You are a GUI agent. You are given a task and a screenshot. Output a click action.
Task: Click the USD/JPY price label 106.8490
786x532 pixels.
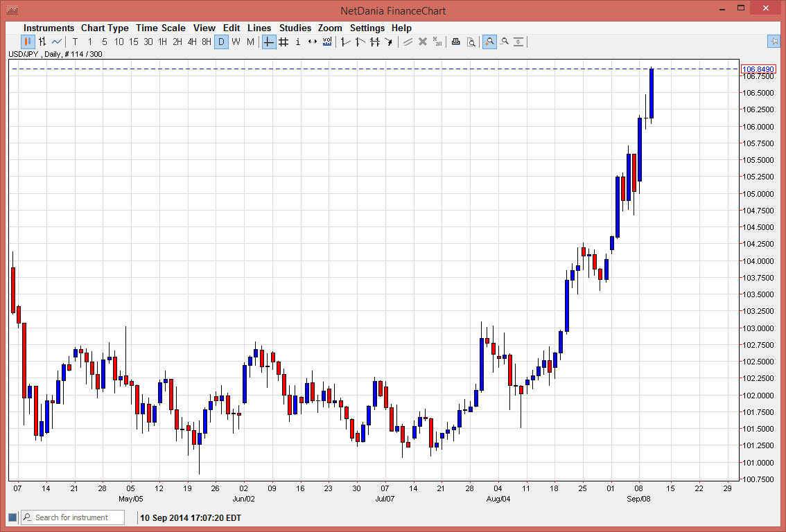coord(760,69)
